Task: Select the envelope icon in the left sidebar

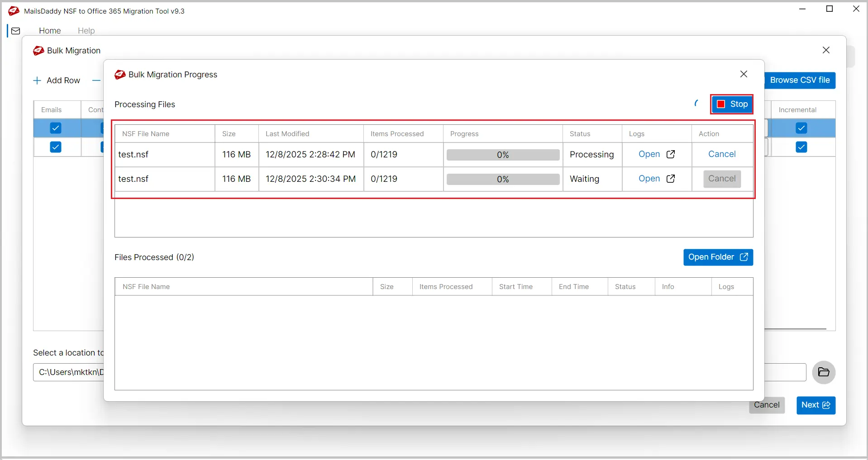Action: [15, 30]
